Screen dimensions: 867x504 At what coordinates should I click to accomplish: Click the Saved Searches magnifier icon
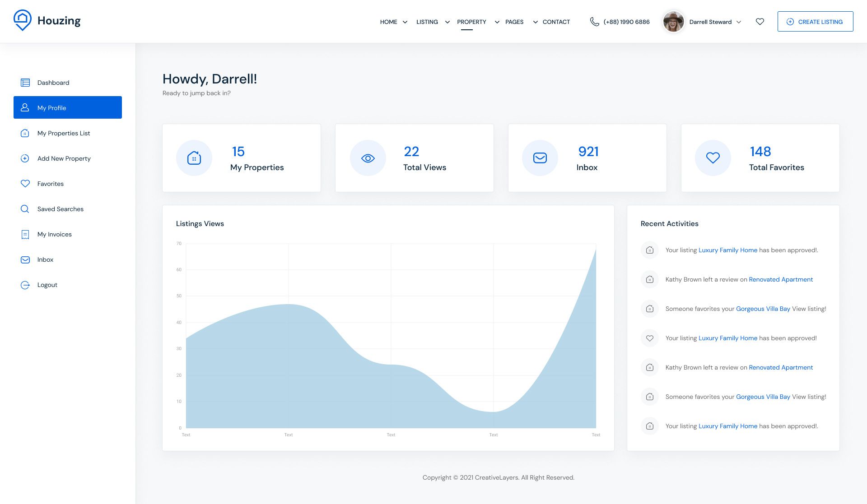(25, 209)
